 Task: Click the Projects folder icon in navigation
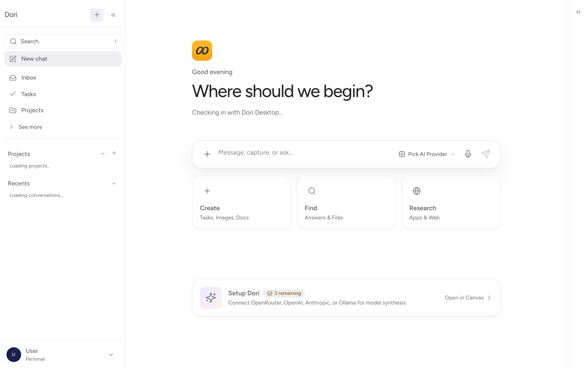click(13, 110)
